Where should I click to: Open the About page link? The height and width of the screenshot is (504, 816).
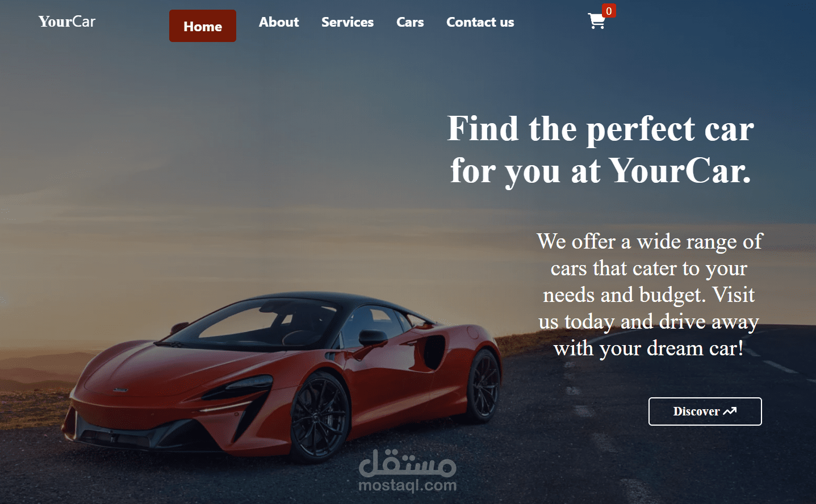279,22
